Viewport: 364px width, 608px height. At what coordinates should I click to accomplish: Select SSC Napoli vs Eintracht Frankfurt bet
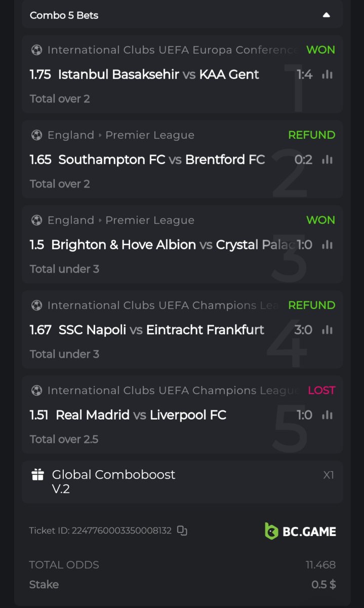[161, 330]
